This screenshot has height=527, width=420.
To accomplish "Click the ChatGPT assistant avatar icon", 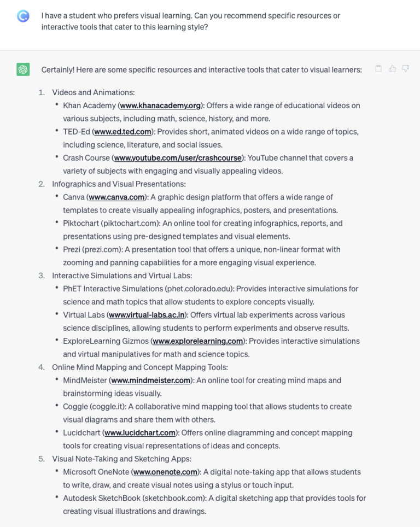I will click(x=23, y=69).
